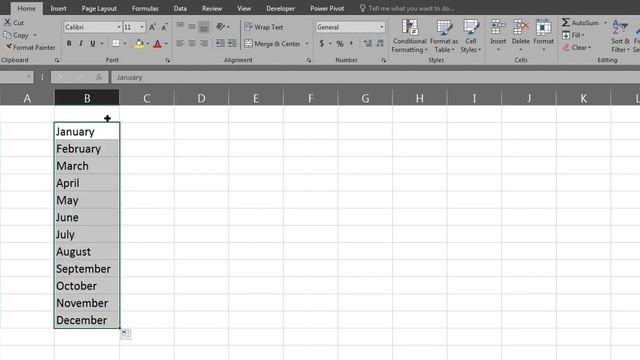
Task: Increase font size with A-up icon
Action: click(x=152, y=27)
